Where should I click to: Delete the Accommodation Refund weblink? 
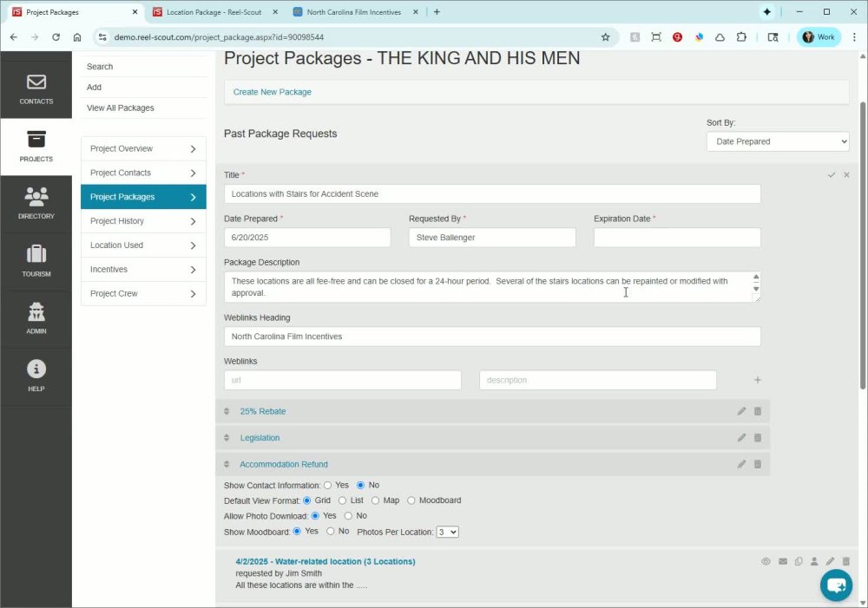click(758, 464)
